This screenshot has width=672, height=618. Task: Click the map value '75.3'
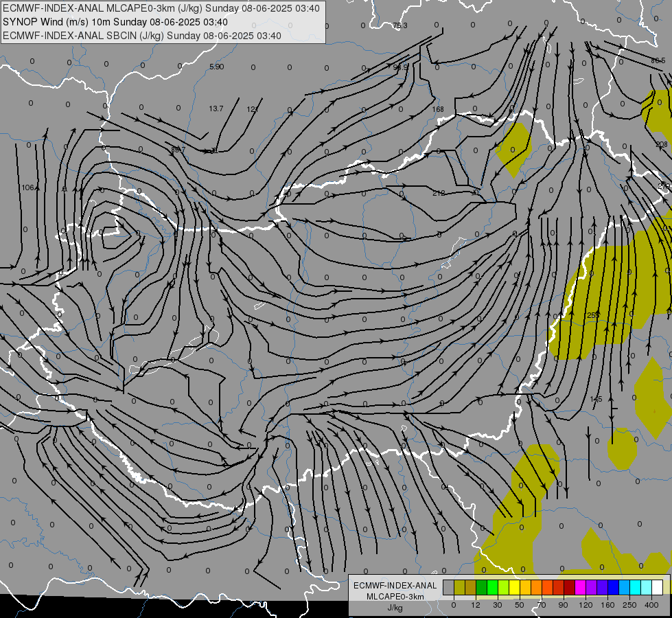pyautogui.click(x=400, y=25)
